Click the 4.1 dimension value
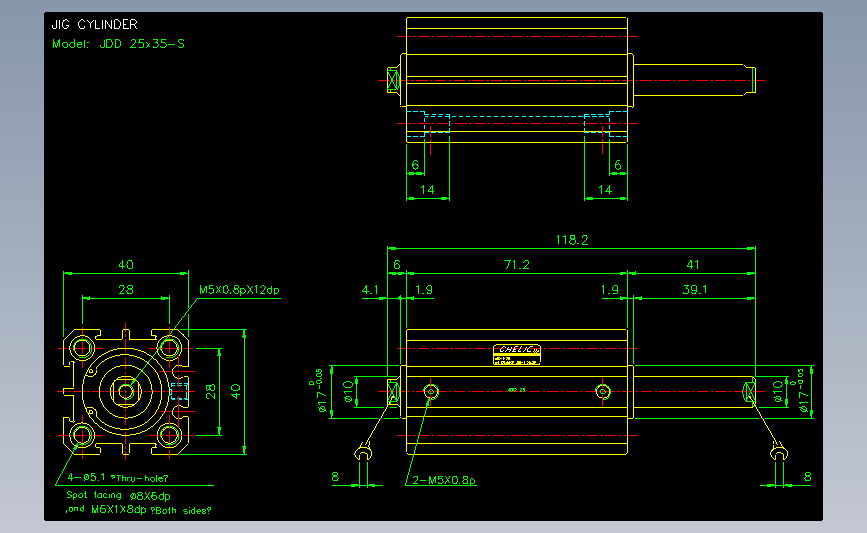This screenshot has width=867, height=533. point(370,290)
